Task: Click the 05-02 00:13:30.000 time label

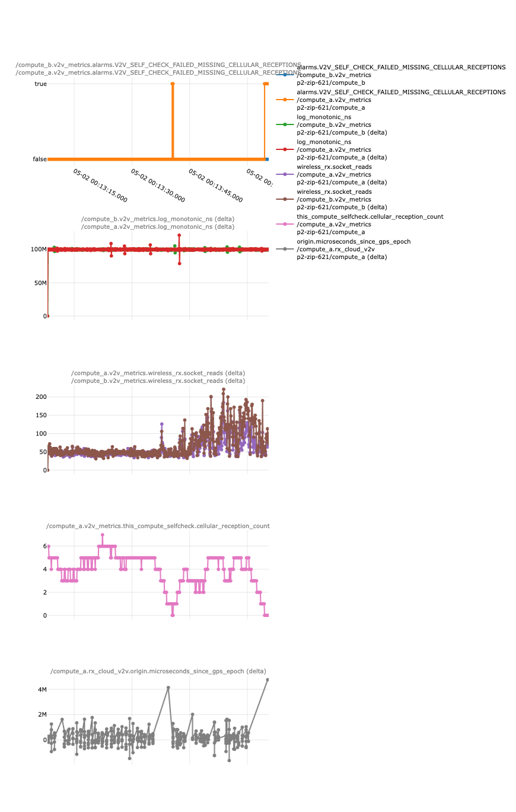Action: click(x=158, y=186)
